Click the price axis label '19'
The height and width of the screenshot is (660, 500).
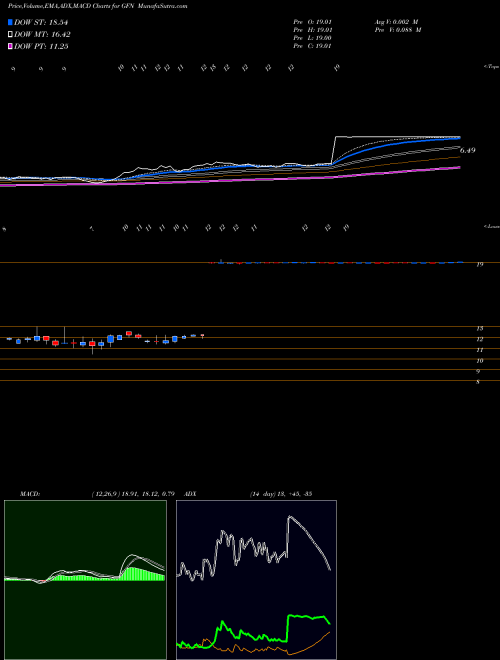point(479,264)
